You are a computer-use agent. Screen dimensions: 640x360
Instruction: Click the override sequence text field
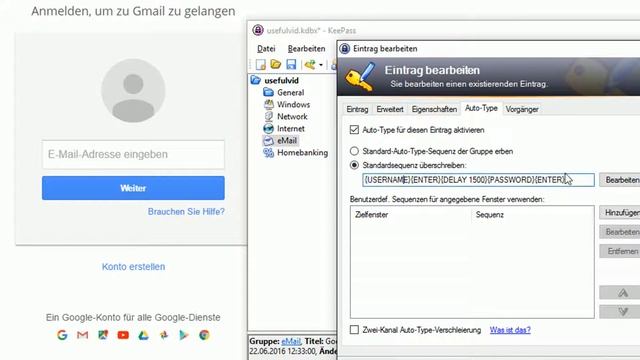pyautogui.click(x=478, y=180)
